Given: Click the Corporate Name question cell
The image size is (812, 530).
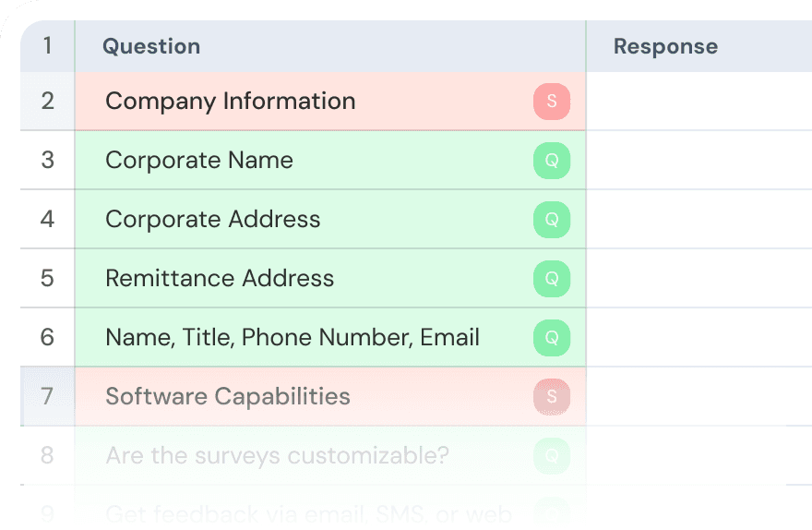Looking at the screenshot, I should pyautogui.click(x=199, y=161).
